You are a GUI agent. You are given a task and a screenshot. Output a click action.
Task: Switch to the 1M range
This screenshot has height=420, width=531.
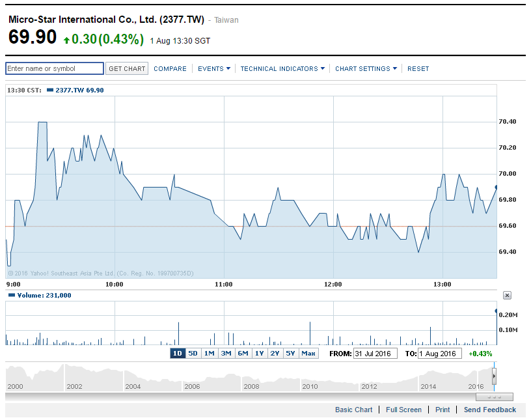210,354
